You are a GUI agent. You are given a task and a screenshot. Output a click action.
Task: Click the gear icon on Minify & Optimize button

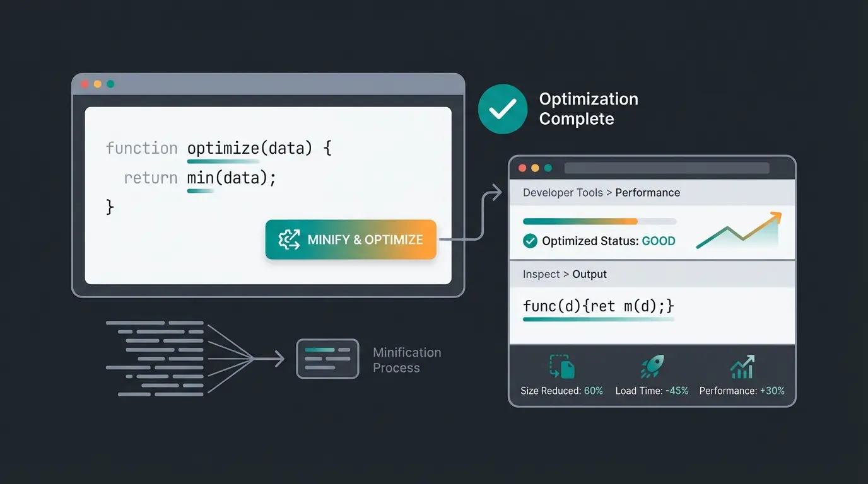pyautogui.click(x=290, y=239)
